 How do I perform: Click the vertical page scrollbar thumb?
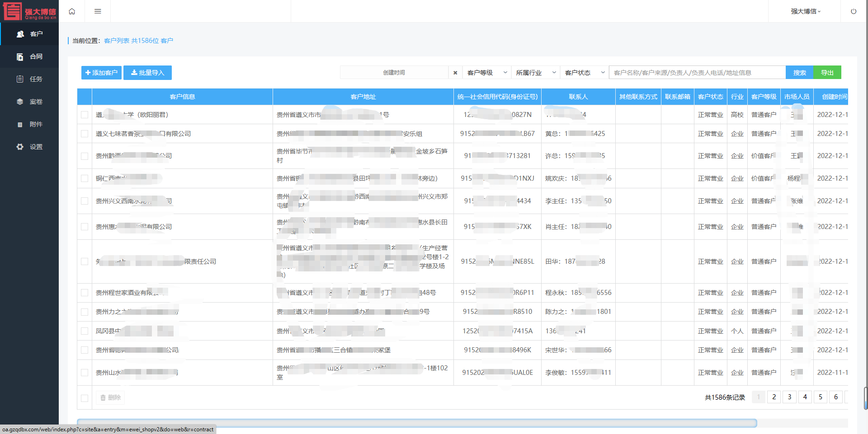tap(866, 398)
